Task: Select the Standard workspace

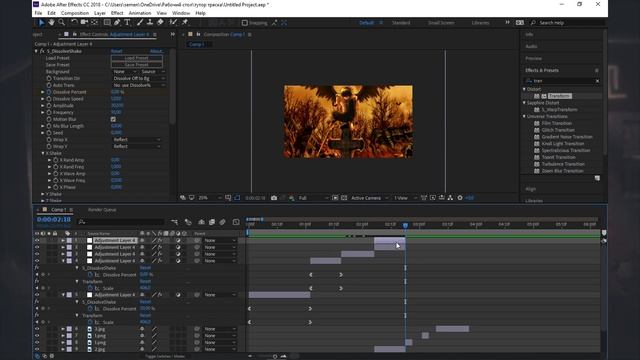Action: [401, 23]
